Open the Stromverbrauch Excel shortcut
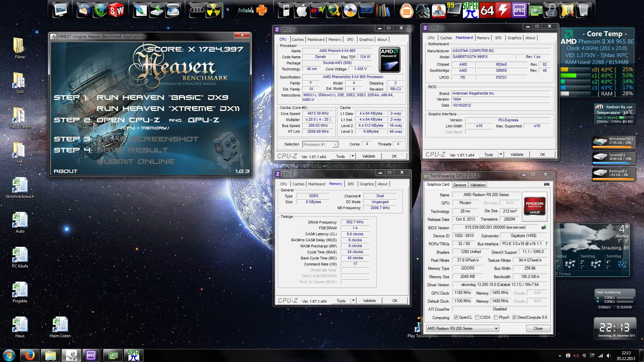Image resolution: width=644 pixels, height=362 pixels. 20,188
